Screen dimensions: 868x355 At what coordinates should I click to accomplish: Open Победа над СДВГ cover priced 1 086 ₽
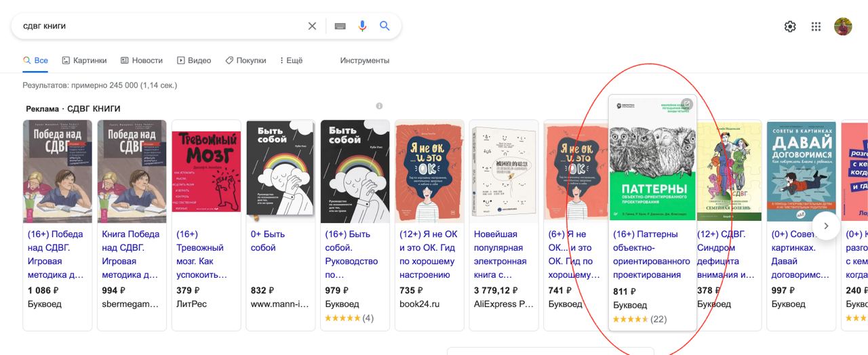tap(58, 171)
